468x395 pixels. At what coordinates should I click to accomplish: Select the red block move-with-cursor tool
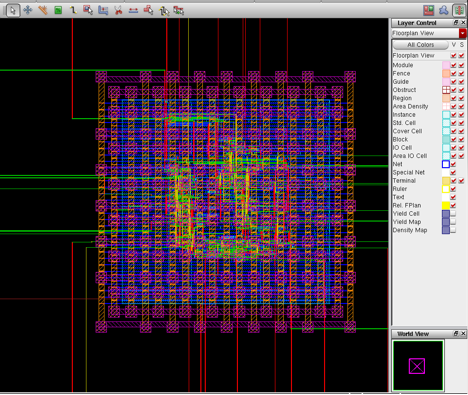pos(148,10)
